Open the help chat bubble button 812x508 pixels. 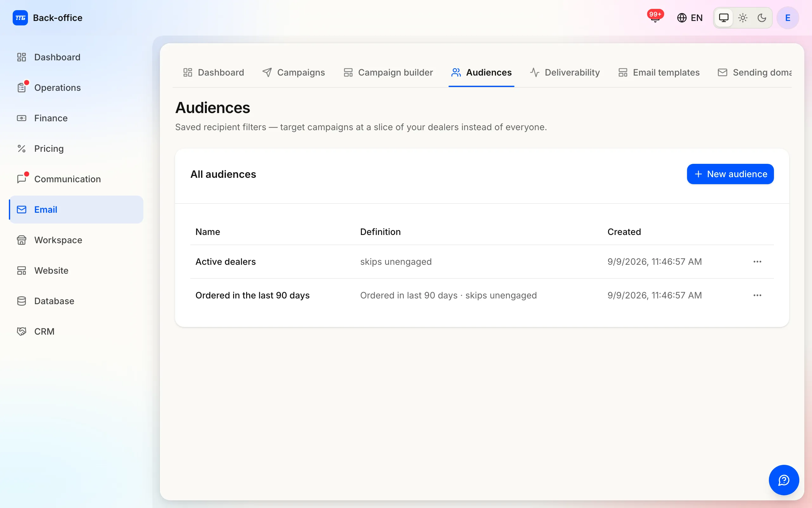pos(784,480)
